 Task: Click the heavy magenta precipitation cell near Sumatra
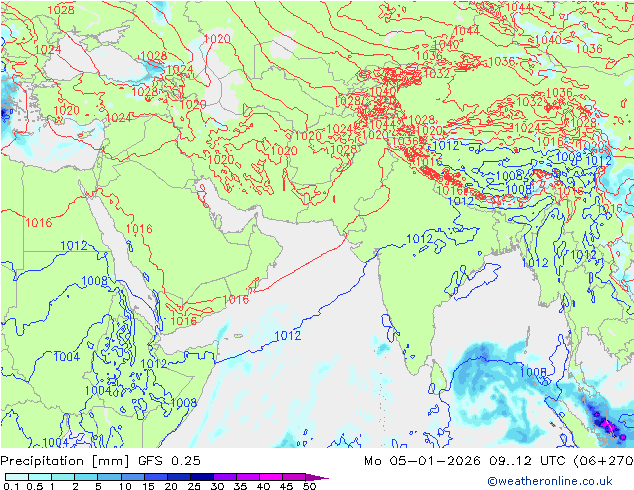(608, 425)
